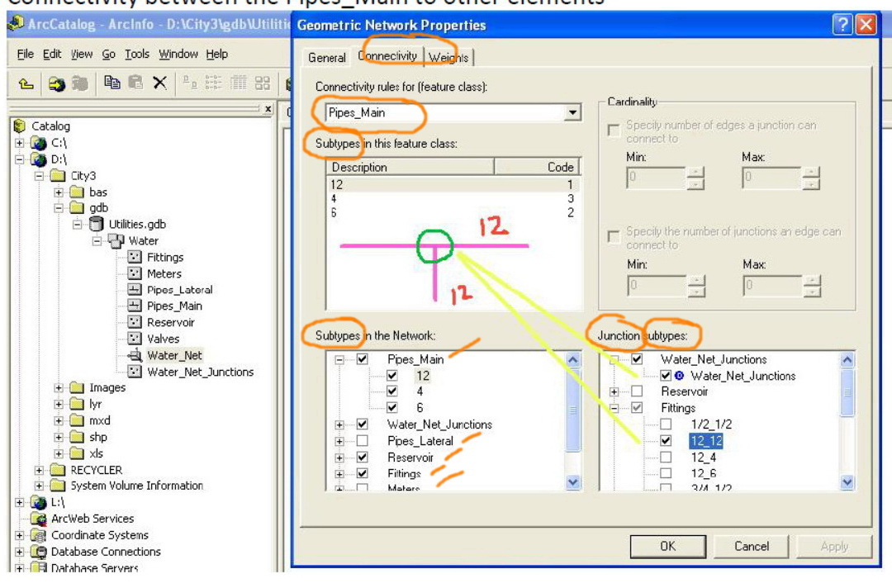Toggle subtype 6 checkbox under Pipes_Main
Image resolution: width=892 pixels, height=588 pixels.
[392, 408]
